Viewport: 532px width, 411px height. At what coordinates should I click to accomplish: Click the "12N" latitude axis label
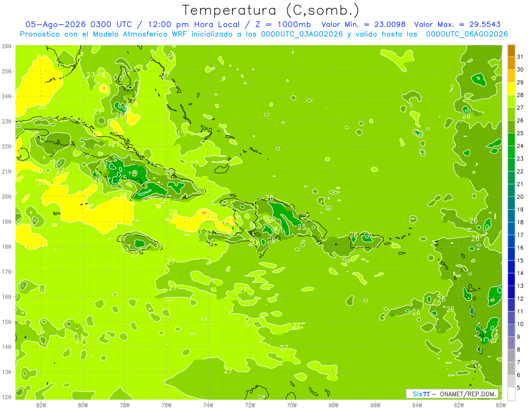click(7, 397)
